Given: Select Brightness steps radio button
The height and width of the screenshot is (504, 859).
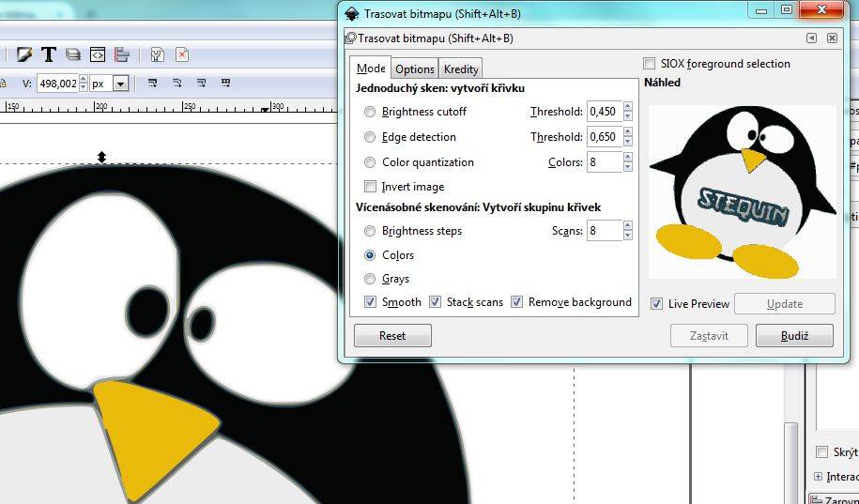Looking at the screenshot, I should 370,231.
